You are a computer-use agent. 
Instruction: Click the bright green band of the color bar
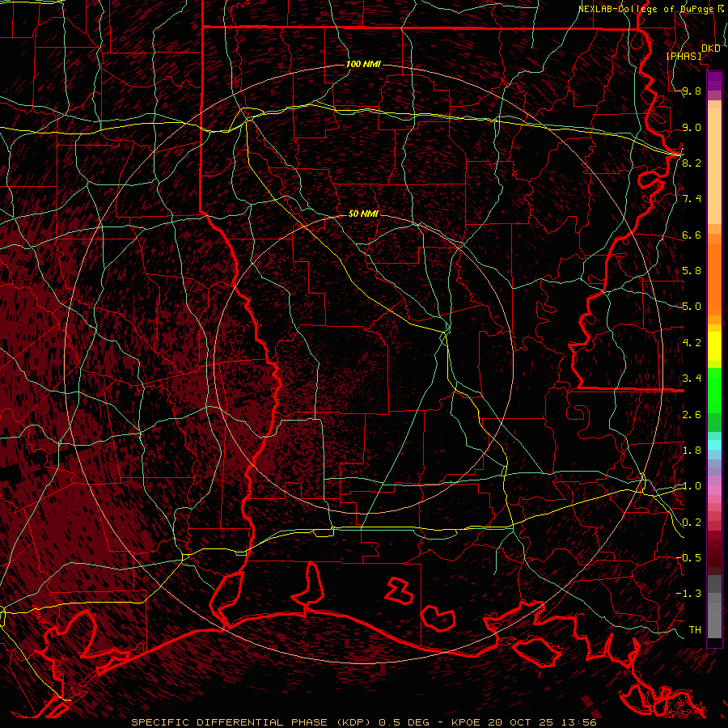(x=714, y=390)
